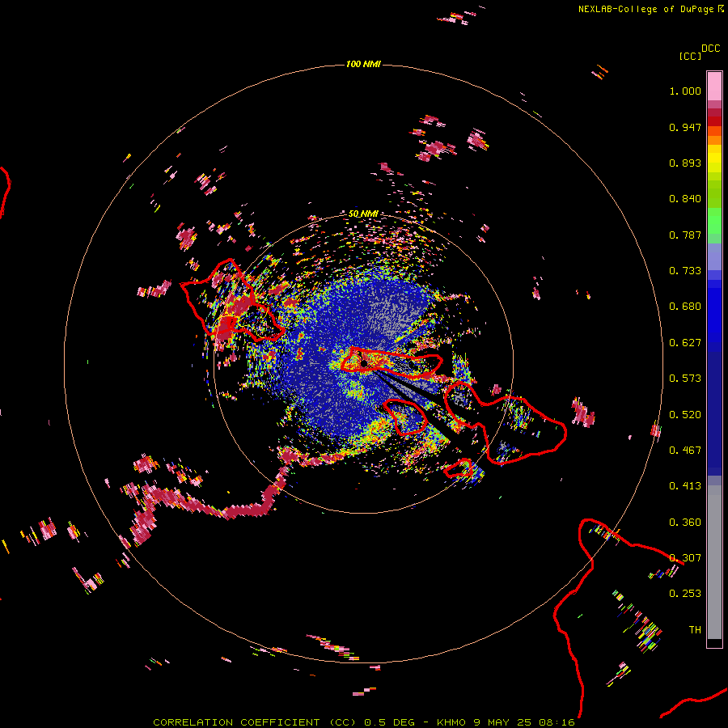728x728 pixels.
Task: Click the TH threshold label
Action: pos(695,630)
